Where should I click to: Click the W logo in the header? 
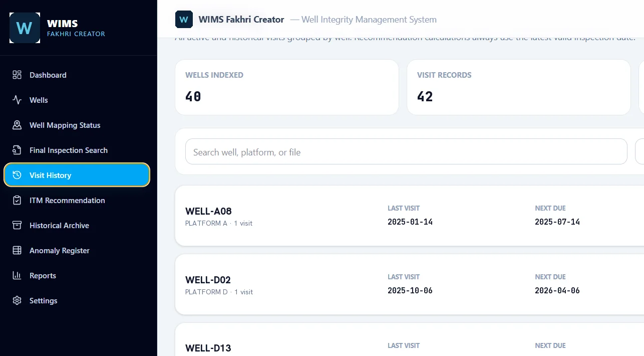pos(184,20)
